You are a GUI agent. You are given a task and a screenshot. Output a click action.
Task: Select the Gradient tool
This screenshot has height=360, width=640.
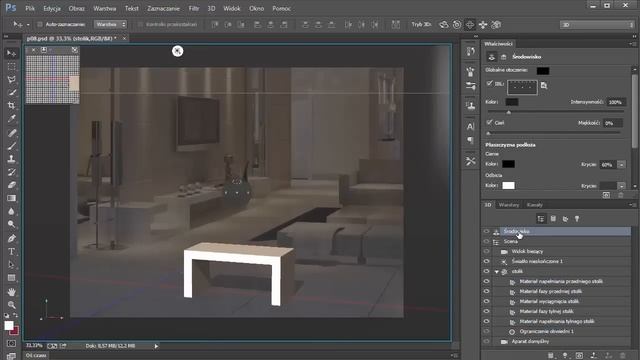point(11,198)
